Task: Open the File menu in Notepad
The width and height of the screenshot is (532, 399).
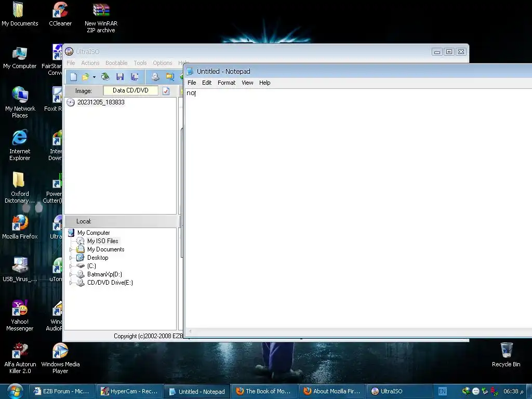Action: coord(192,83)
